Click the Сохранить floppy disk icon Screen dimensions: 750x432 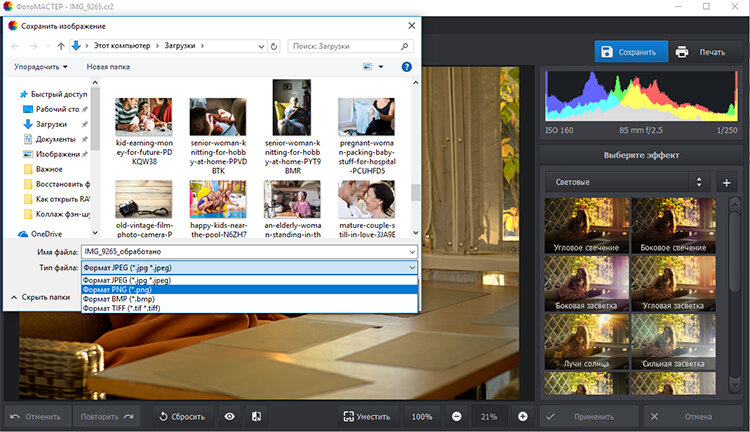pyautogui.click(x=607, y=52)
